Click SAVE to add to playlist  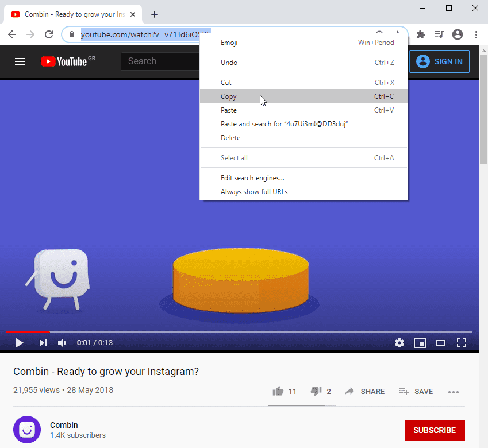[416, 391]
